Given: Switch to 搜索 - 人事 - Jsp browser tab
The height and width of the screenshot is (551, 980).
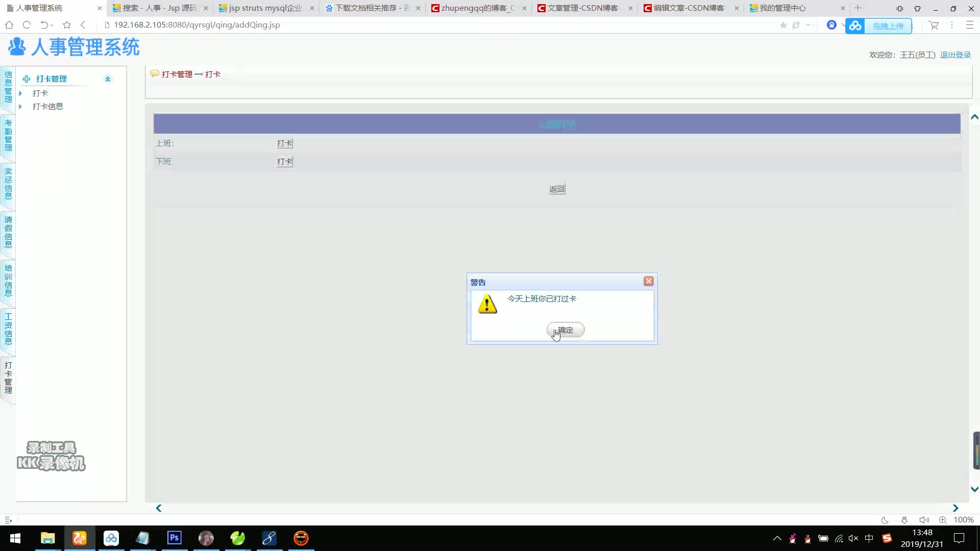Looking at the screenshot, I should [x=159, y=8].
